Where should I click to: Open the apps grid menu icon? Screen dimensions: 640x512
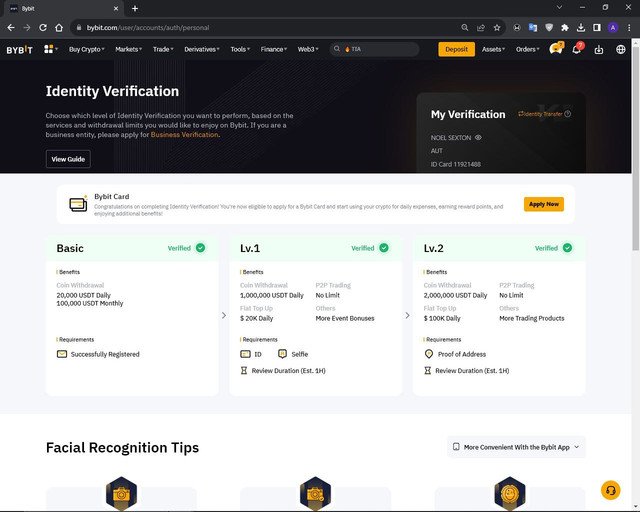49,49
